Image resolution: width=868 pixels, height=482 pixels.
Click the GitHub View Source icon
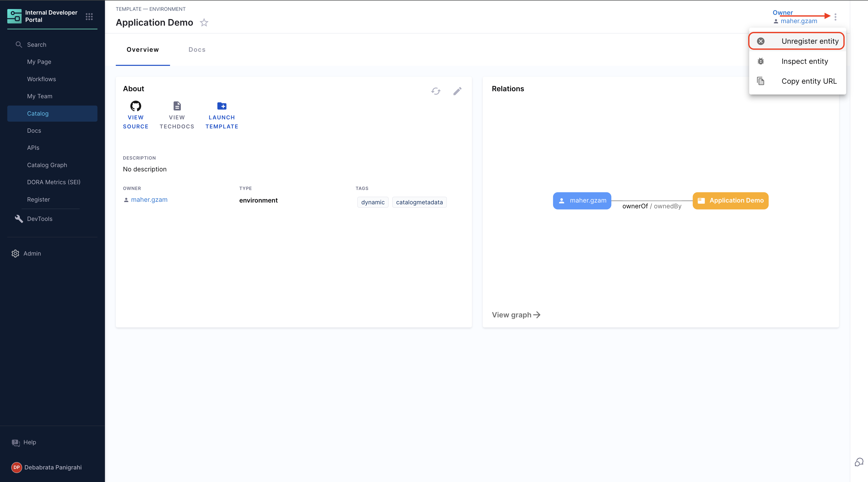[135, 106]
